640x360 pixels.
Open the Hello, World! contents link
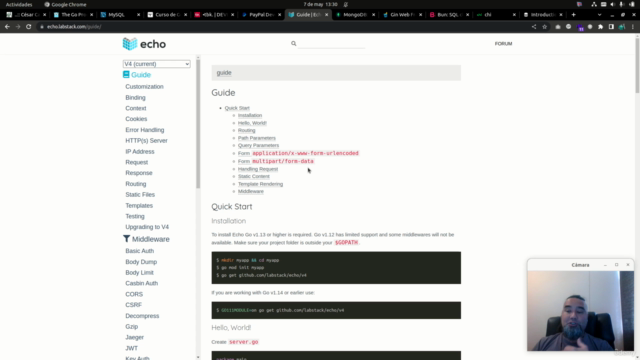(252, 123)
